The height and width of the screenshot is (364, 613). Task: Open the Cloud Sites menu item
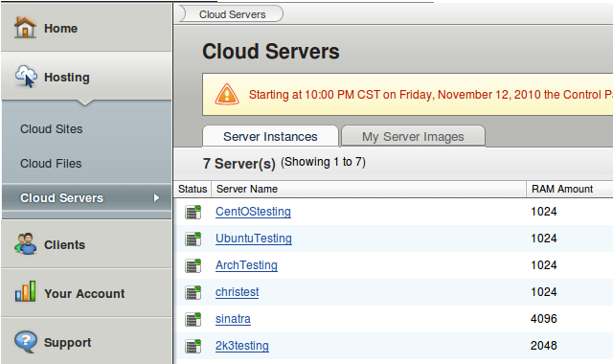(51, 129)
